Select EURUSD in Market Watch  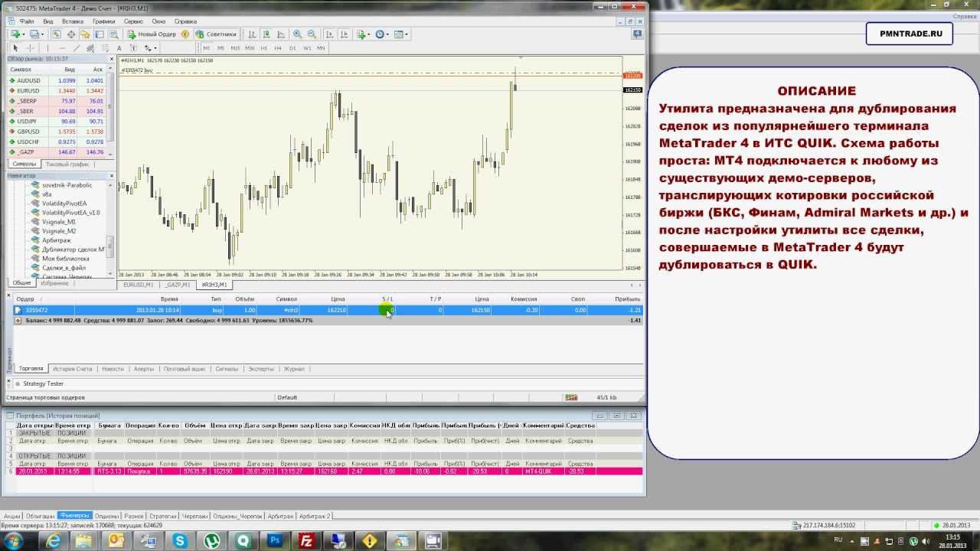(57, 90)
